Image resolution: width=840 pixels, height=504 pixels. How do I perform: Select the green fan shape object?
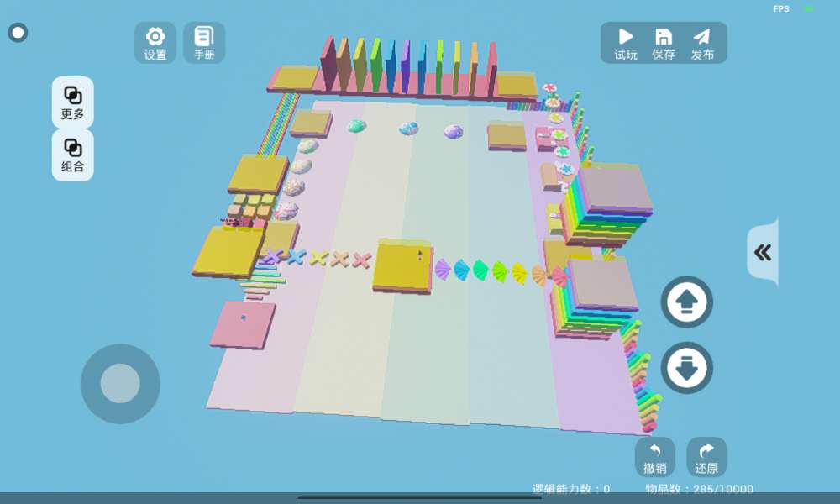tap(480, 270)
